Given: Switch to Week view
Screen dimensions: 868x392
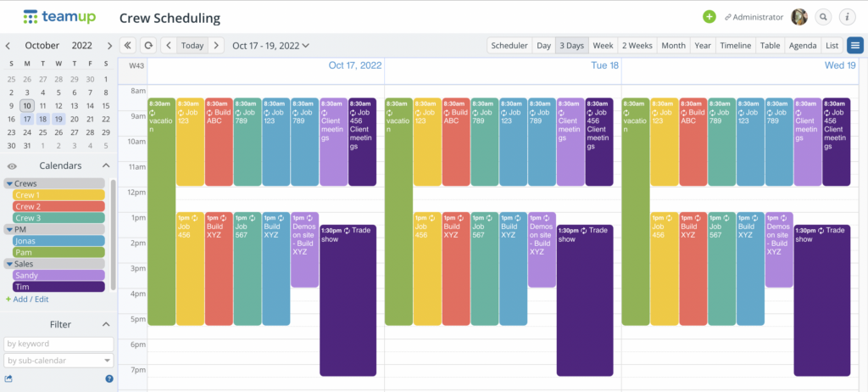Looking at the screenshot, I should 603,46.
